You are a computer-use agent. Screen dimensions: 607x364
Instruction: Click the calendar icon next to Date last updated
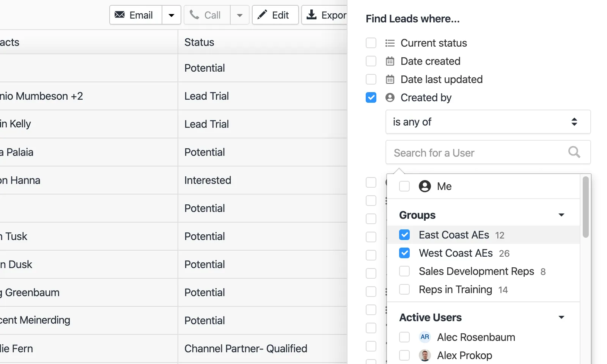tap(390, 79)
